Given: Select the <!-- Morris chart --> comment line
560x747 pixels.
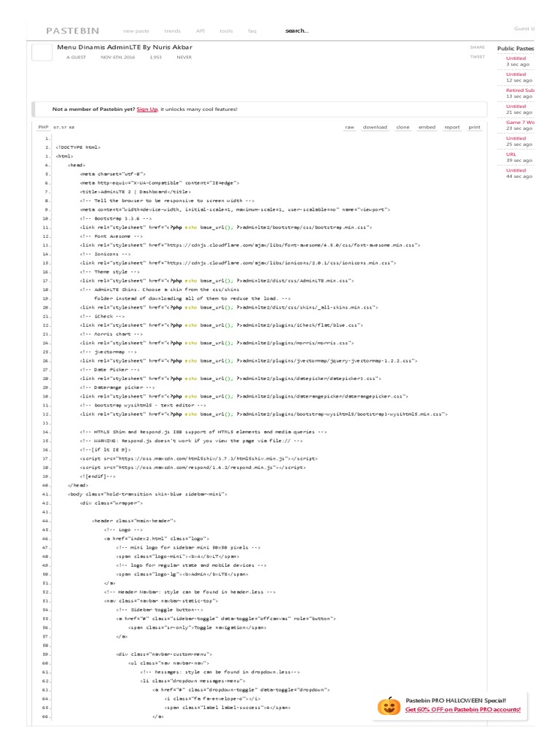Looking at the screenshot, I should click(x=112, y=334).
